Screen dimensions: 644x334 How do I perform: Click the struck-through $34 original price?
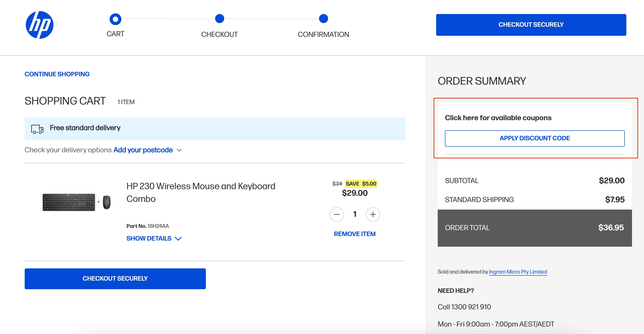337,184
